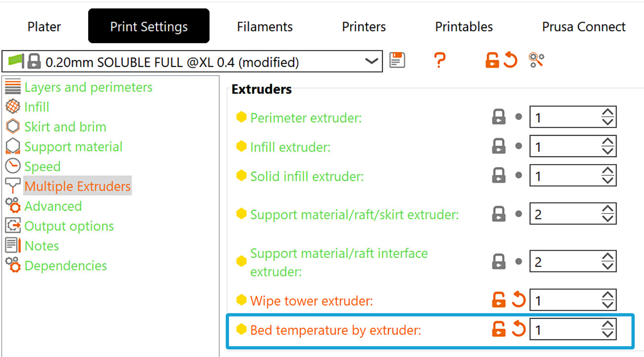The height and width of the screenshot is (357, 644).
Task: Click the save preset floppy disk icon
Action: [x=397, y=60]
